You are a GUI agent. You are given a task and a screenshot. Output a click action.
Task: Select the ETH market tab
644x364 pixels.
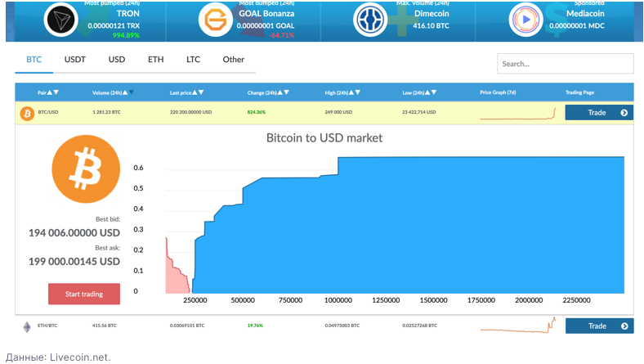[x=155, y=60]
